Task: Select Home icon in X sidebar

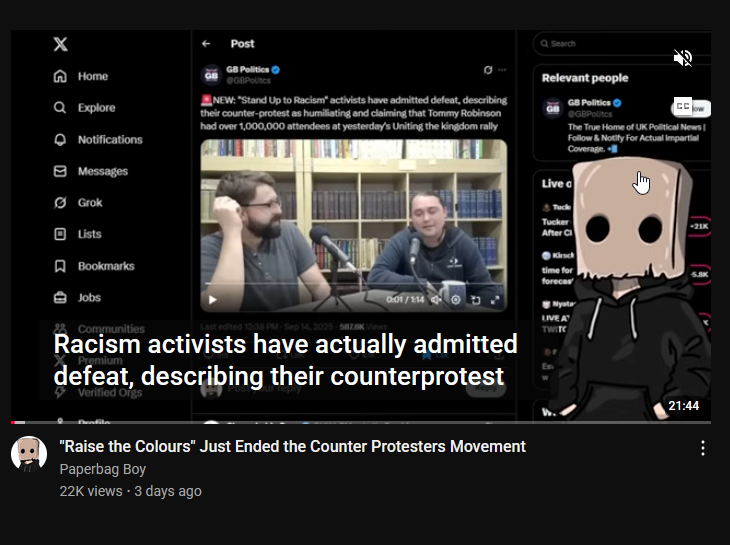Action: pyautogui.click(x=60, y=76)
